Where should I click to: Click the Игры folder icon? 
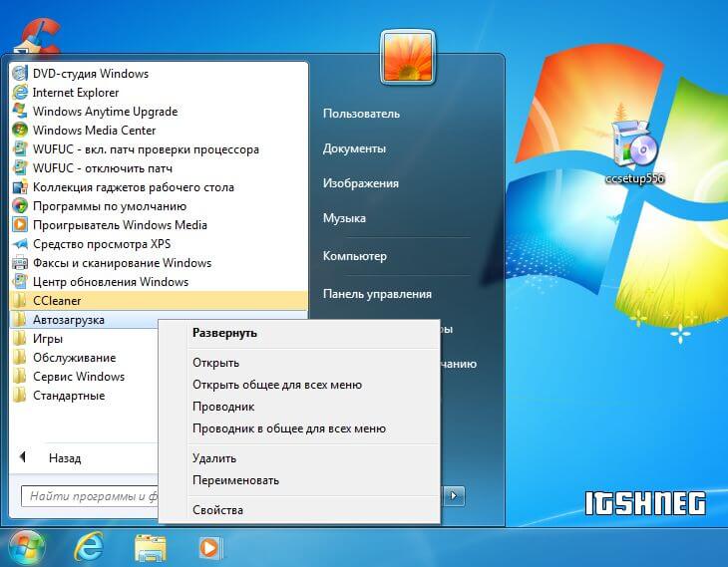click(20, 339)
